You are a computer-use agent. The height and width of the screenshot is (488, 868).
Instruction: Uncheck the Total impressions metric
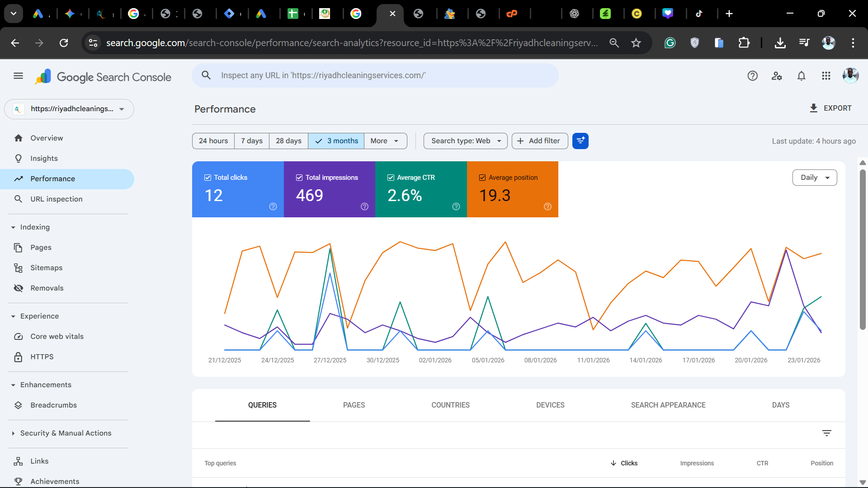point(299,177)
